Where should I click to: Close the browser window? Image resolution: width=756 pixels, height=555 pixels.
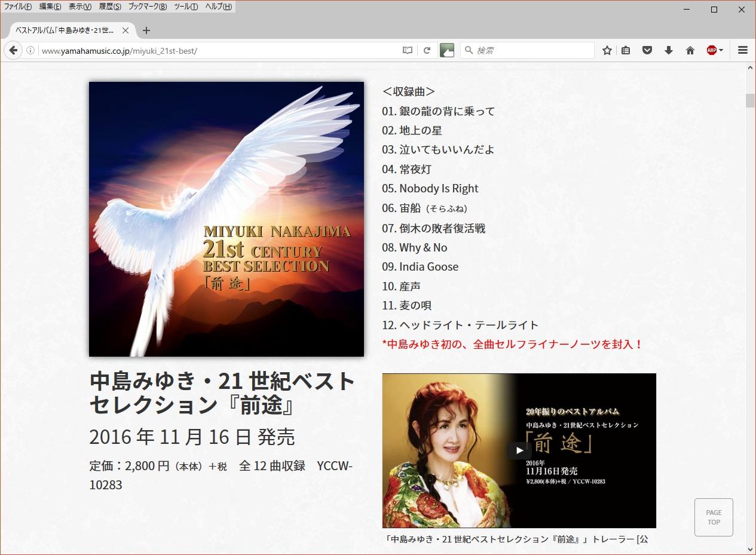(x=742, y=10)
